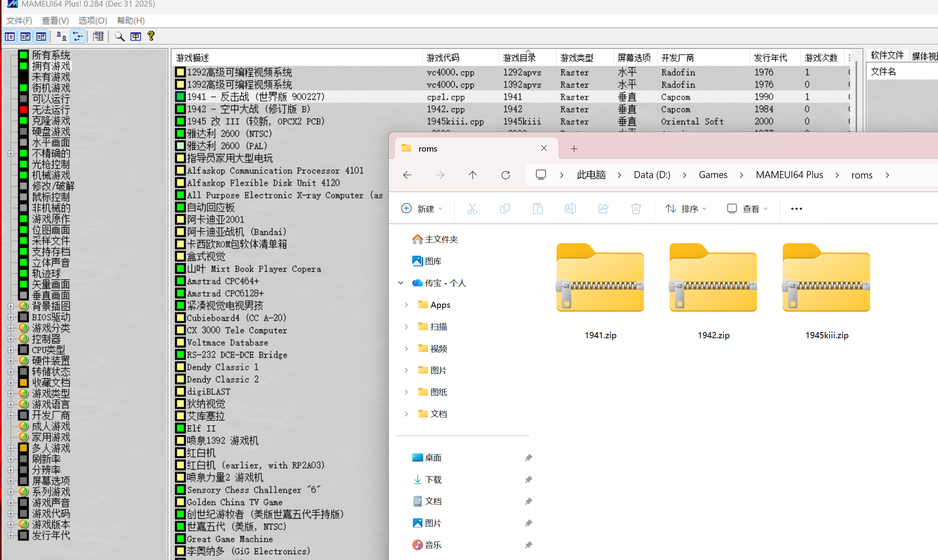938x560 pixels.
Task: Click the Delete trash icon in Explorer
Action: coord(636,208)
